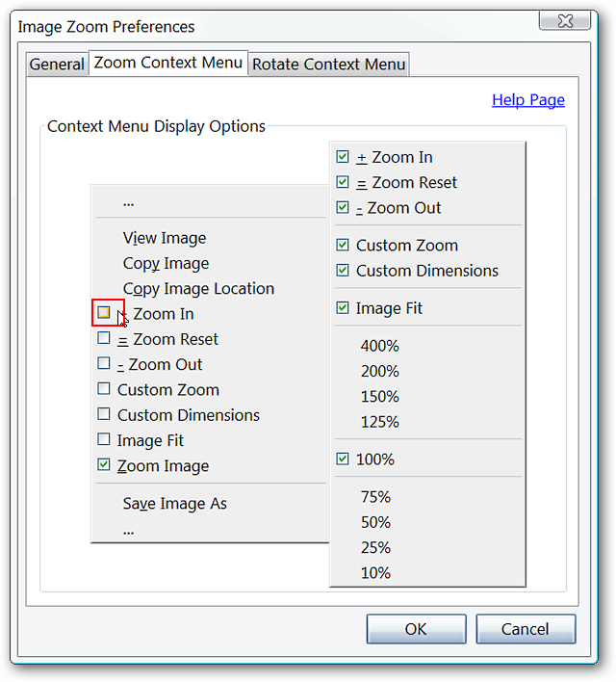The height and width of the screenshot is (682, 616).
Task: Click the 125% zoom entry
Action: point(379,422)
